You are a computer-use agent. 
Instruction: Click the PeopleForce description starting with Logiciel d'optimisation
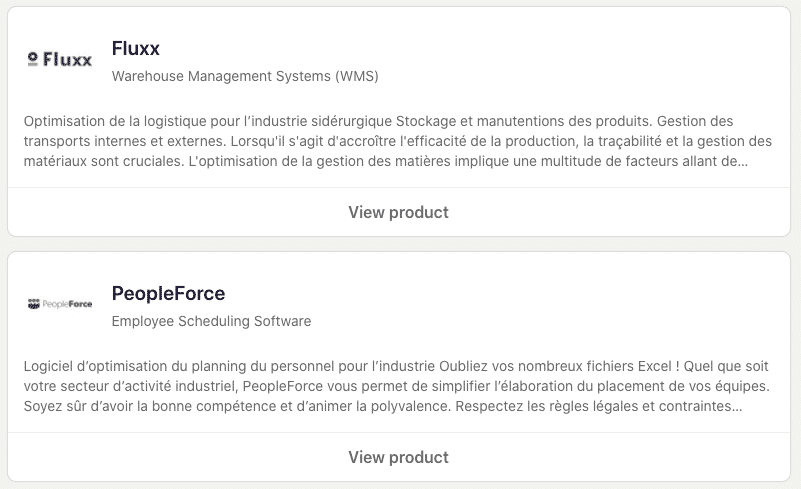tap(396, 386)
